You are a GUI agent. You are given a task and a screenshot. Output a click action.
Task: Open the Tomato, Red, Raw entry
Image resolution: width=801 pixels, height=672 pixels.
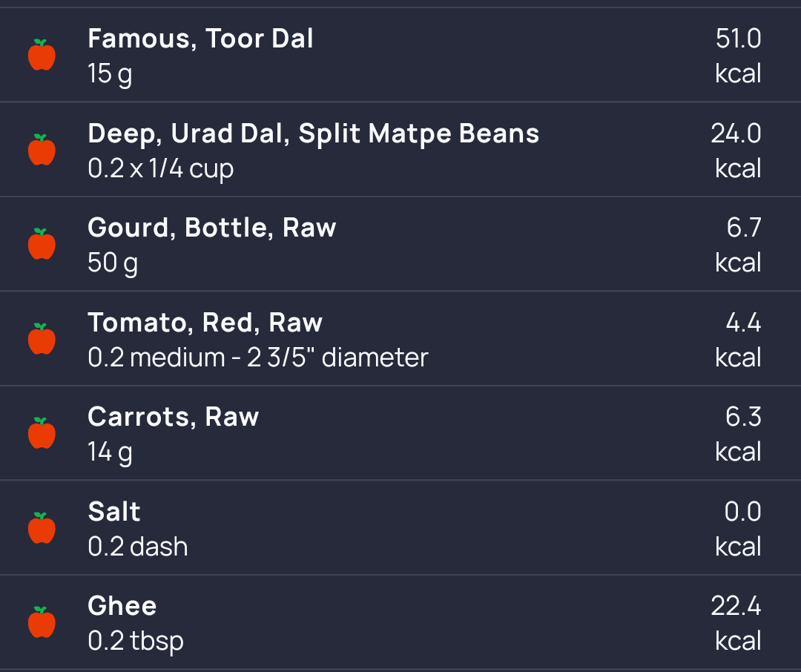(205, 323)
